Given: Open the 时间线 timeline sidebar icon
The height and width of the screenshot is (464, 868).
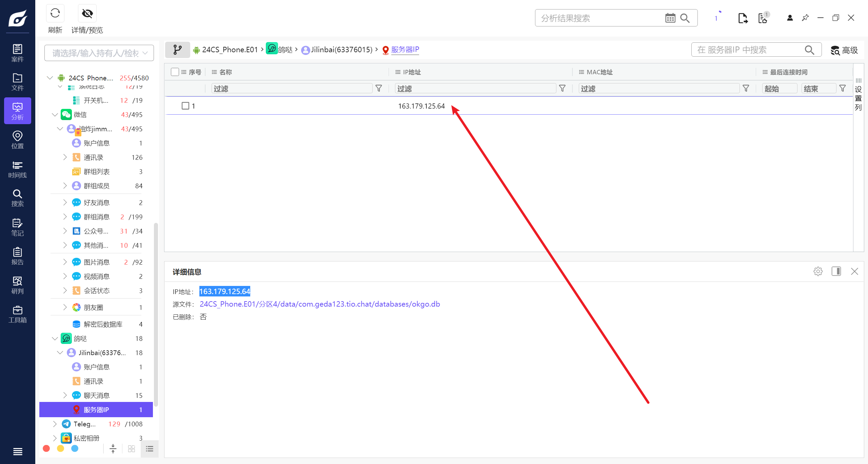Looking at the screenshot, I should [17, 169].
